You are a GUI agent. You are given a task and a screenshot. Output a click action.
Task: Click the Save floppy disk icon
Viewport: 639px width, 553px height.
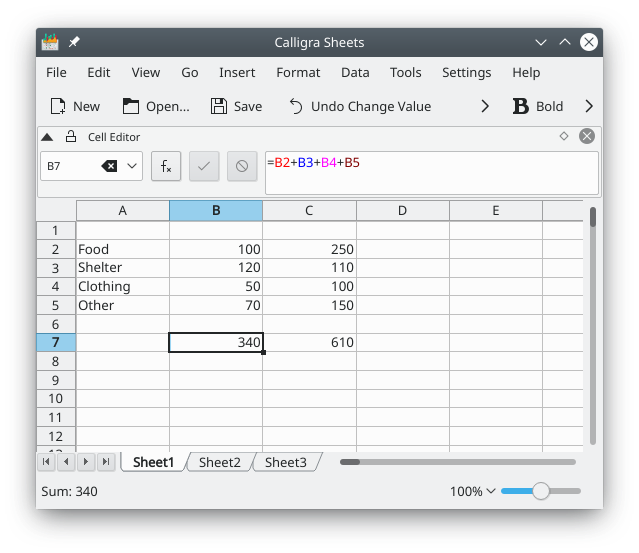coord(219,106)
